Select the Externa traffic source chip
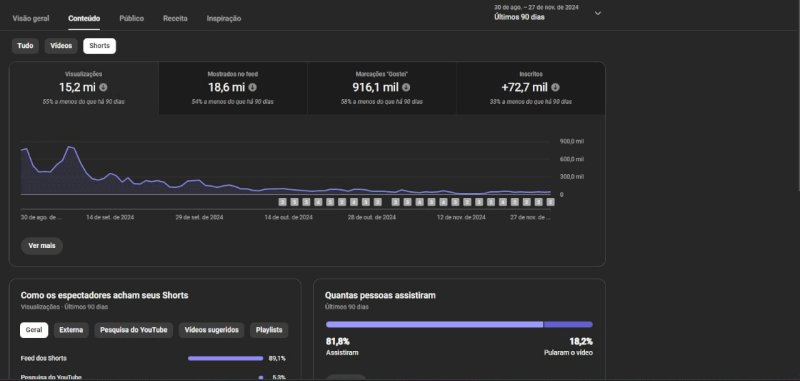Image resolution: width=800 pixels, height=381 pixels. pos(71,330)
